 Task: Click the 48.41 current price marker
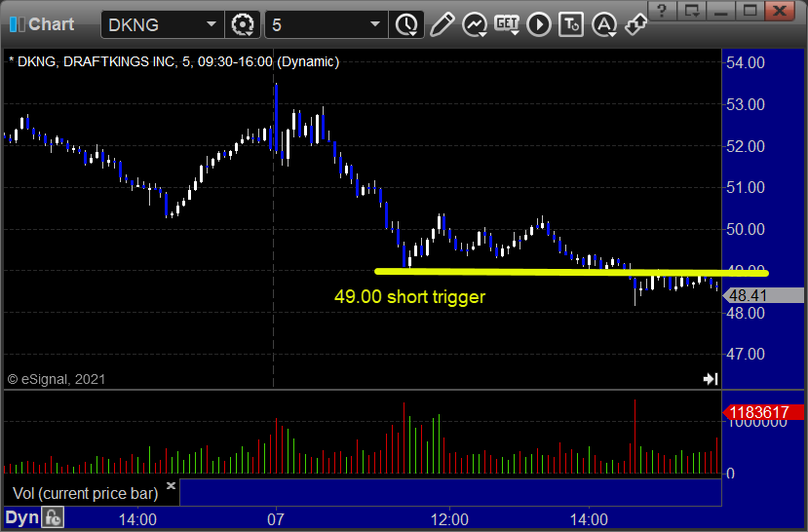pos(763,295)
